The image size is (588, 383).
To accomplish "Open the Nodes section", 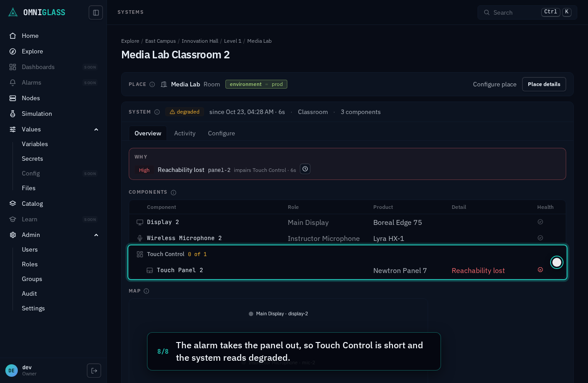I will (x=53, y=98).
